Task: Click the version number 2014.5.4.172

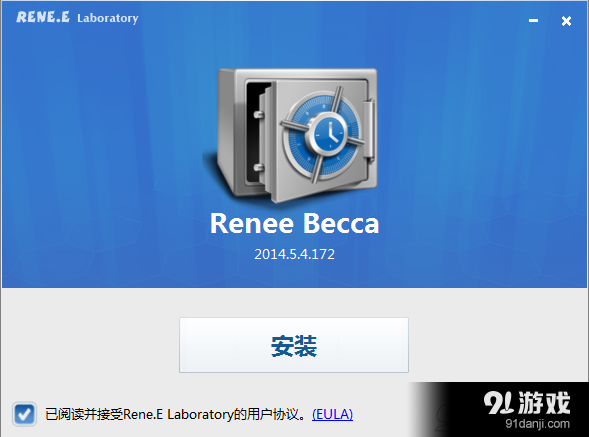Action: click(294, 254)
